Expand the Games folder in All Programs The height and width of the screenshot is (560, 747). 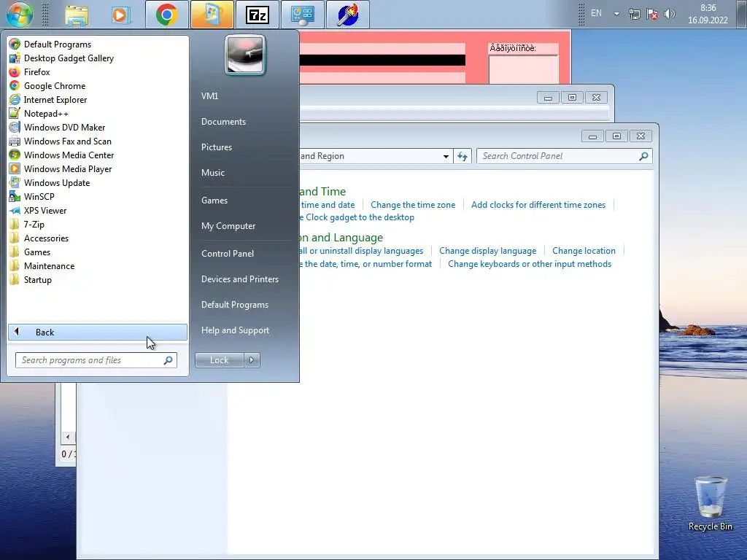point(36,252)
